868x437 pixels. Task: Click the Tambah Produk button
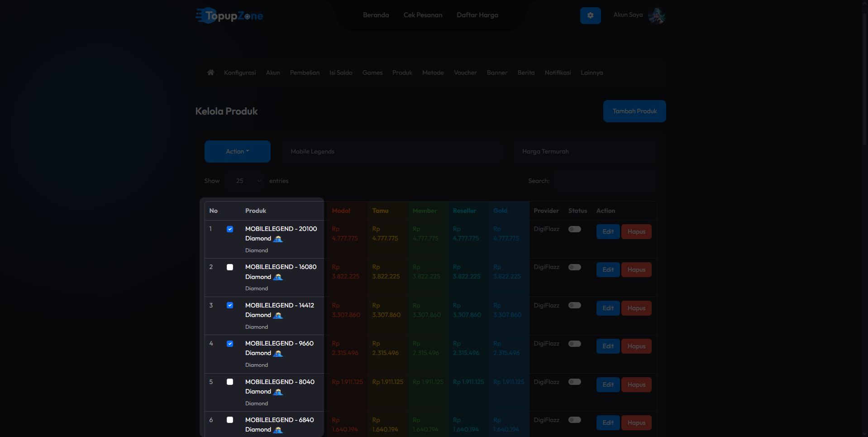[634, 111]
